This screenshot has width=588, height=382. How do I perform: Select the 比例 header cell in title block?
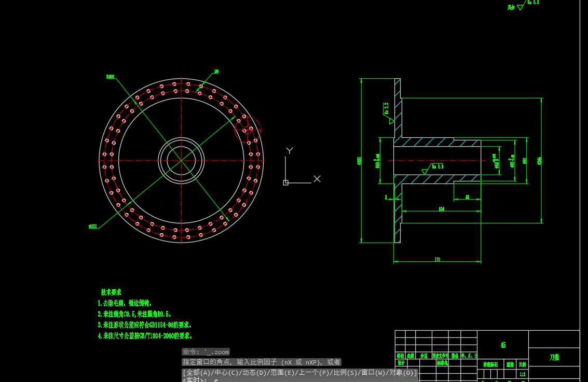pyautogui.click(x=523, y=364)
